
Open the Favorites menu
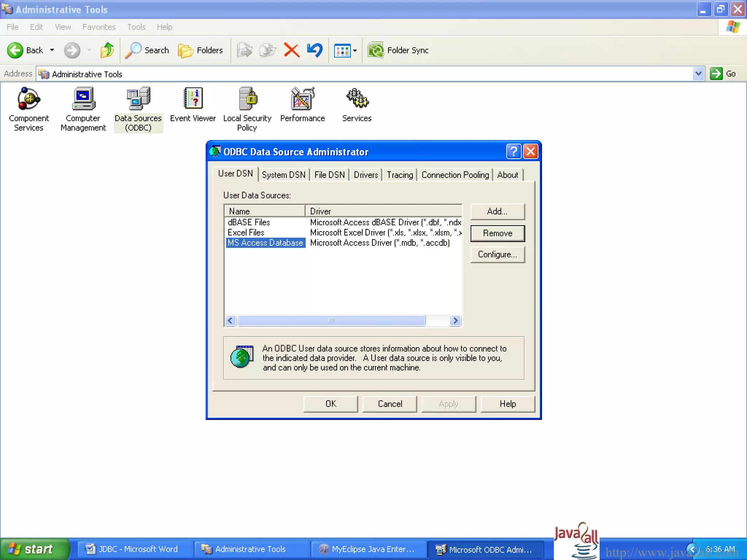click(99, 27)
